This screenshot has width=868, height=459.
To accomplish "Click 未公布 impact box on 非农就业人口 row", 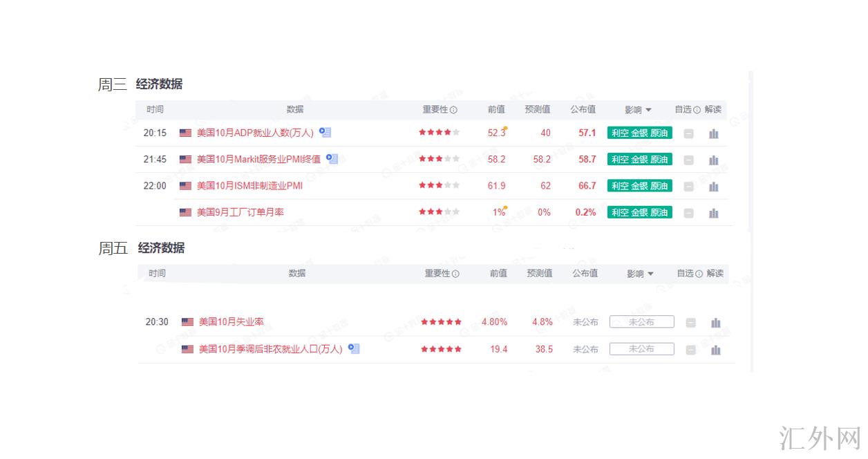I will pyautogui.click(x=641, y=349).
